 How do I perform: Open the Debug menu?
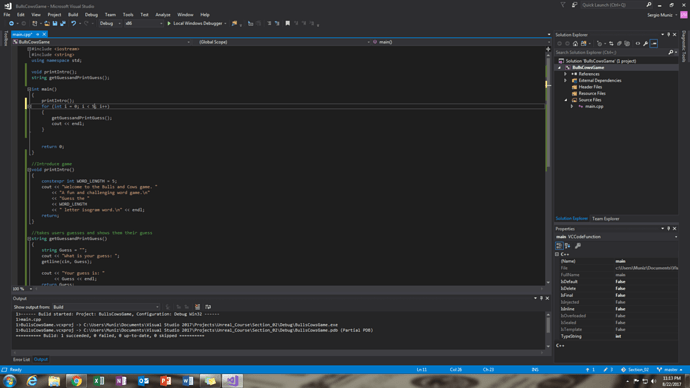tap(91, 15)
